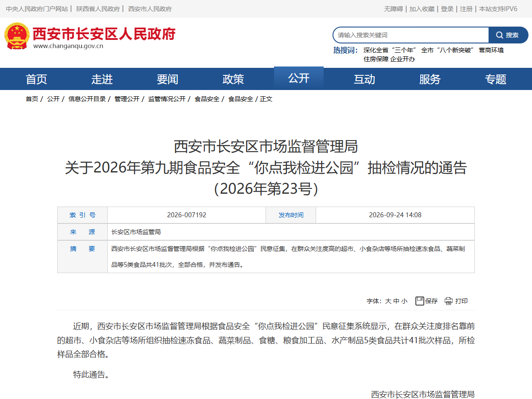Click 加入收藏 in the top bar

coord(422,9)
